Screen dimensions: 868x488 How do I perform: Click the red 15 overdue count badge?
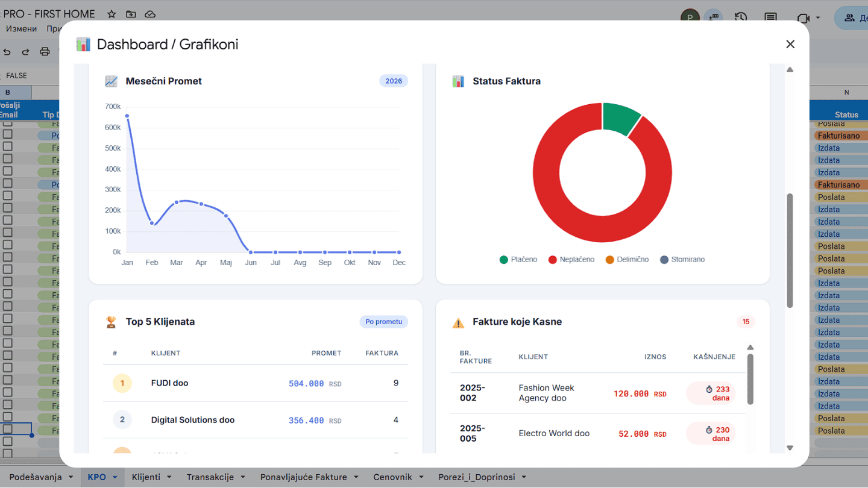[x=746, y=322]
